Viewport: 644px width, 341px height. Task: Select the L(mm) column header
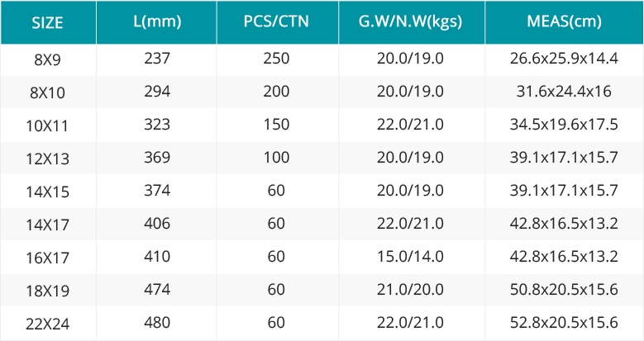coord(157,21)
